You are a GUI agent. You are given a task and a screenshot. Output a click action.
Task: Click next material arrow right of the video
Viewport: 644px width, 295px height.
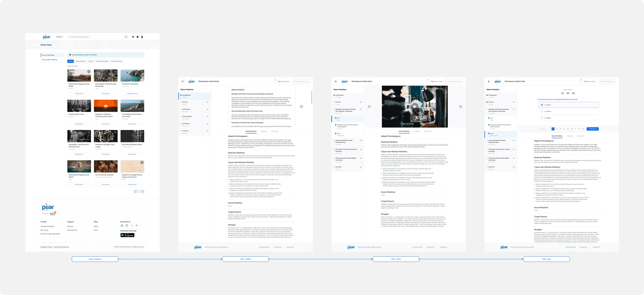tap(460, 106)
